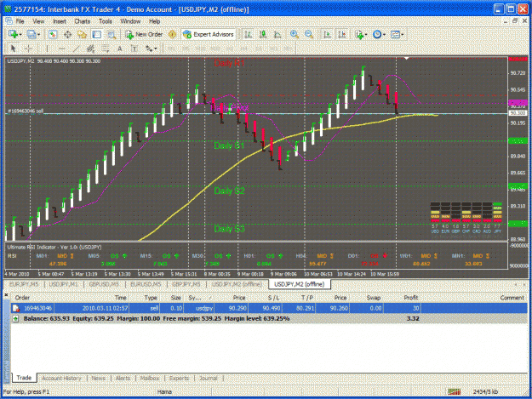Open the Journal tab
532x399 pixels.
click(x=208, y=378)
